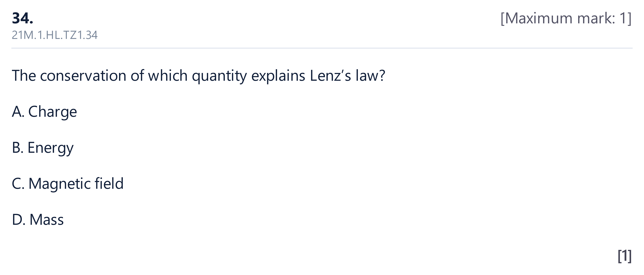
Task: Click the word Charge in option A
Action: pyautogui.click(x=52, y=112)
